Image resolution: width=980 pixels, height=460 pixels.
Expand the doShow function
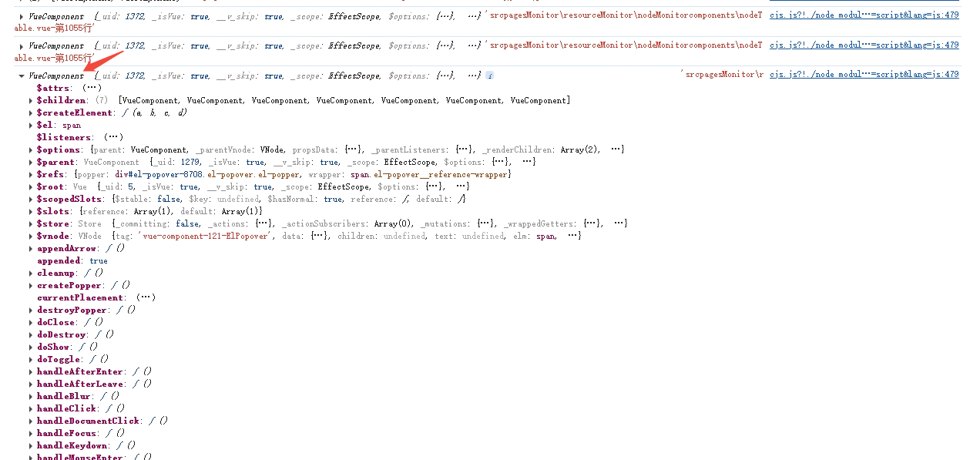[x=31, y=347]
